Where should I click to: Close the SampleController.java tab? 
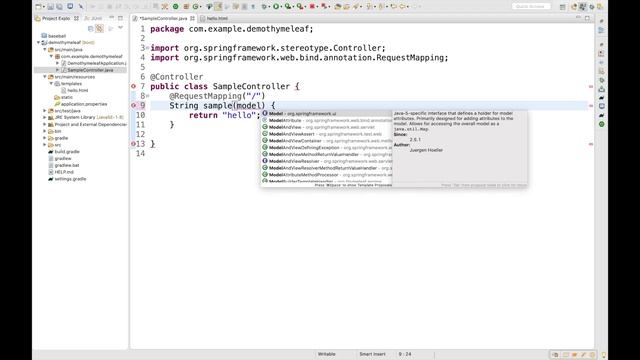coord(192,18)
